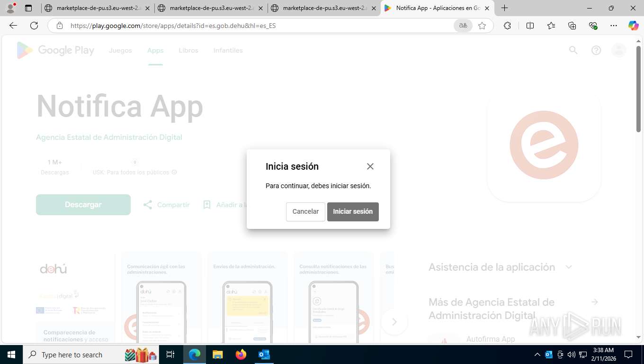The image size is (644, 364).
Task: Switch to first marketplace-de-pu tab
Action: tap(98, 8)
